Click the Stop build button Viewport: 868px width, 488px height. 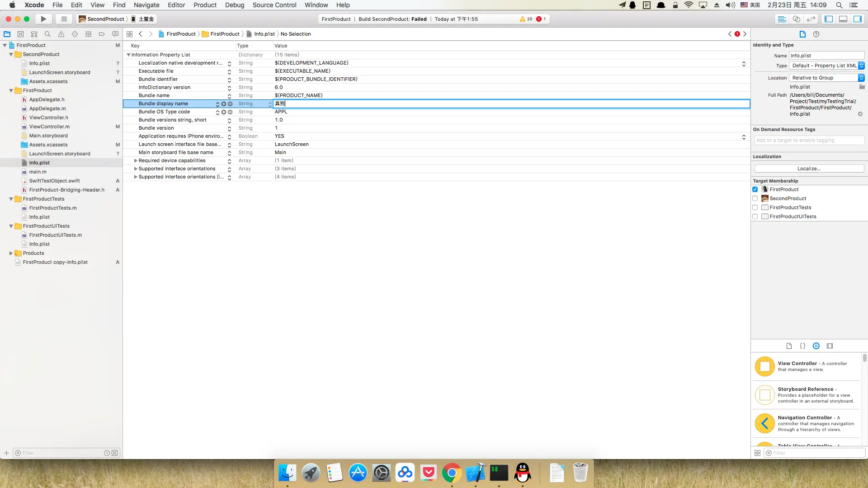(64, 19)
